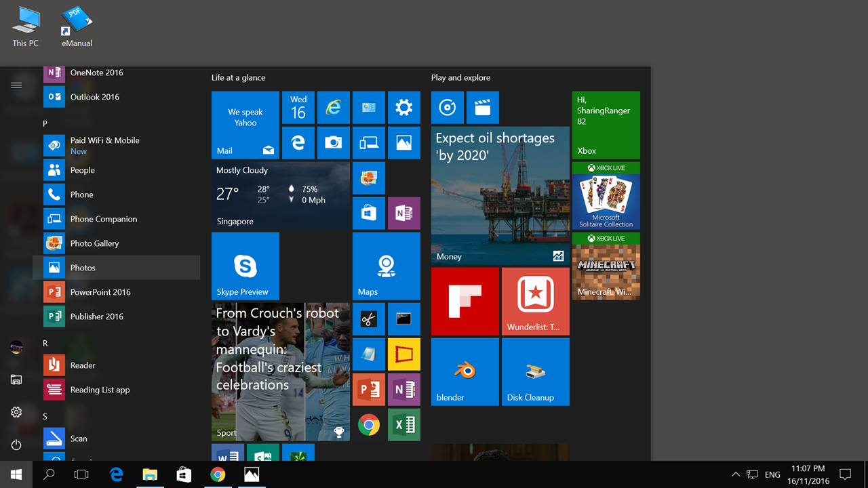Open the OneNote tile beside the Store tile

point(404,213)
